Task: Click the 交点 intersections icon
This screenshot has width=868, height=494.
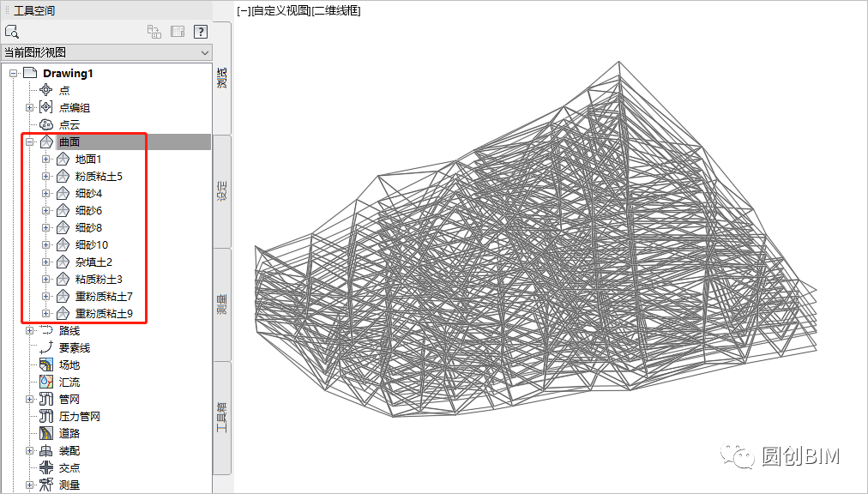Action: (x=46, y=468)
